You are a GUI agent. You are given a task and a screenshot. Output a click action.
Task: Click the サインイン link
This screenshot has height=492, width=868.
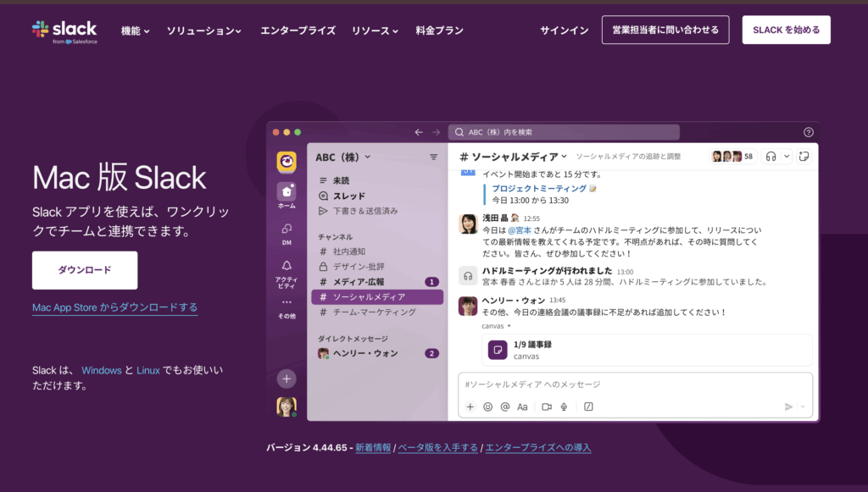(564, 30)
